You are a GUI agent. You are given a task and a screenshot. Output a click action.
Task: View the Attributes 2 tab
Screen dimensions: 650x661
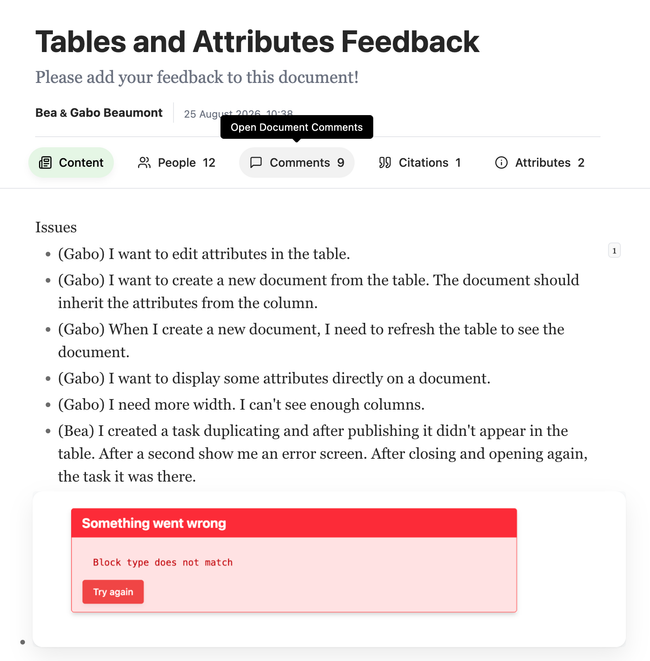(x=539, y=163)
